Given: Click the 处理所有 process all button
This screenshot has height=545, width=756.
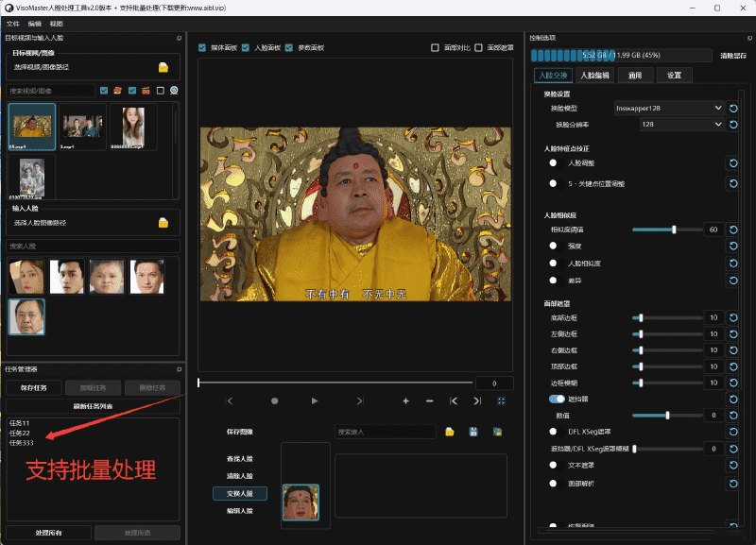Looking at the screenshot, I should (x=49, y=533).
